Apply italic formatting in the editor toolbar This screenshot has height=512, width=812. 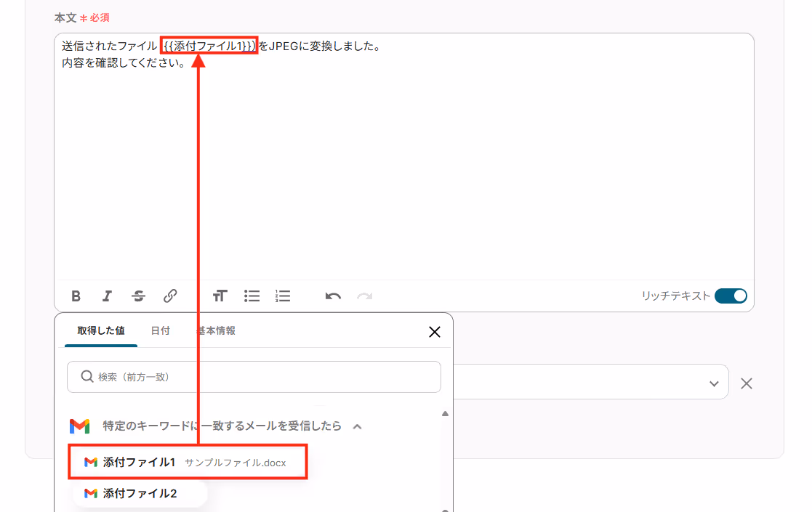[107, 296]
